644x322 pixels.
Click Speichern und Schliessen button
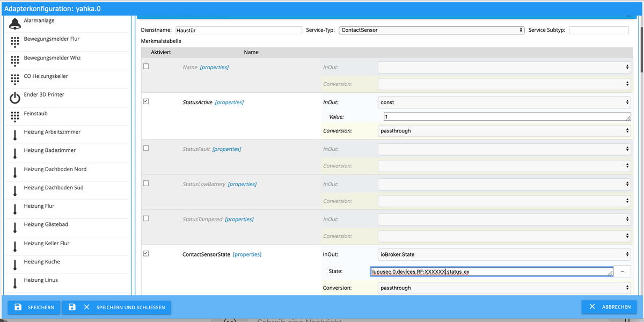(116, 308)
